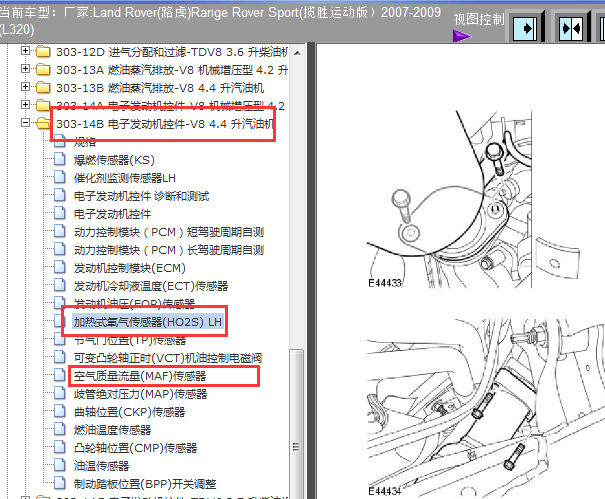
Task: Click the right-arrow view control button
Action: pos(525,29)
